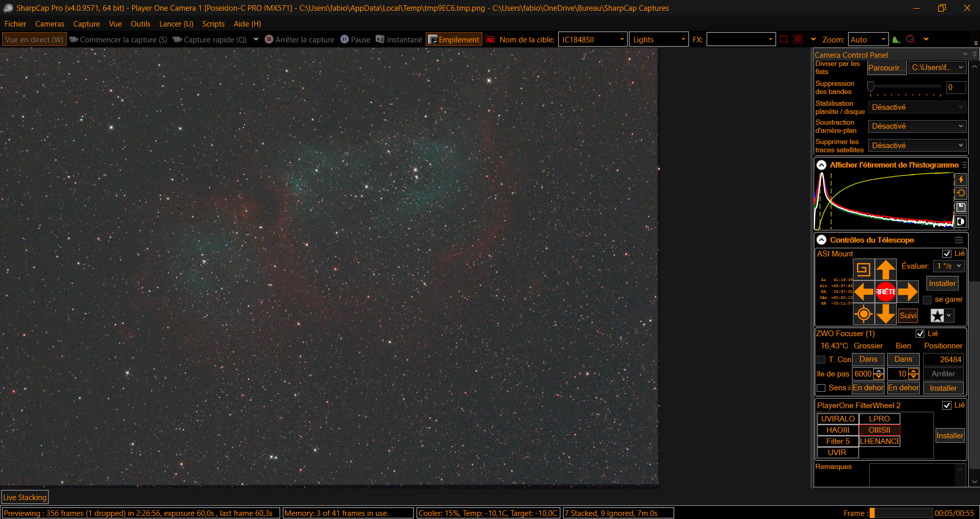Click the Suppression des bandes slider

905,87
